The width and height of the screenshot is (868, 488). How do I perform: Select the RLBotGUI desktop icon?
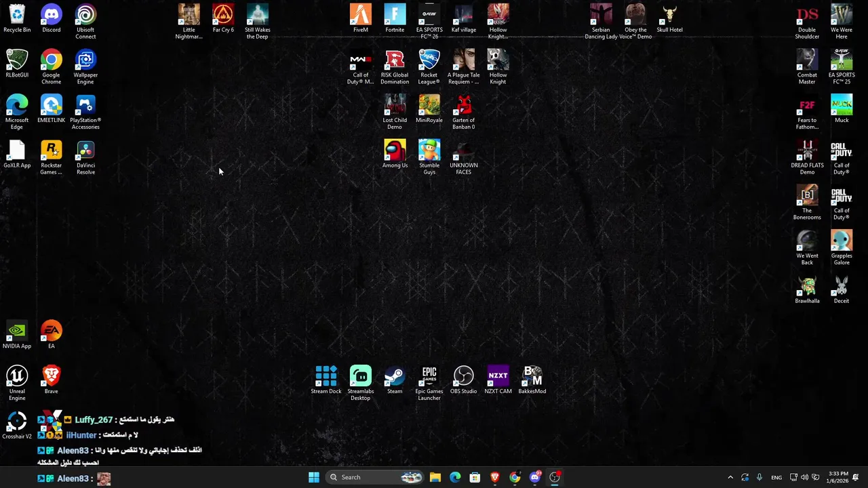(x=17, y=64)
